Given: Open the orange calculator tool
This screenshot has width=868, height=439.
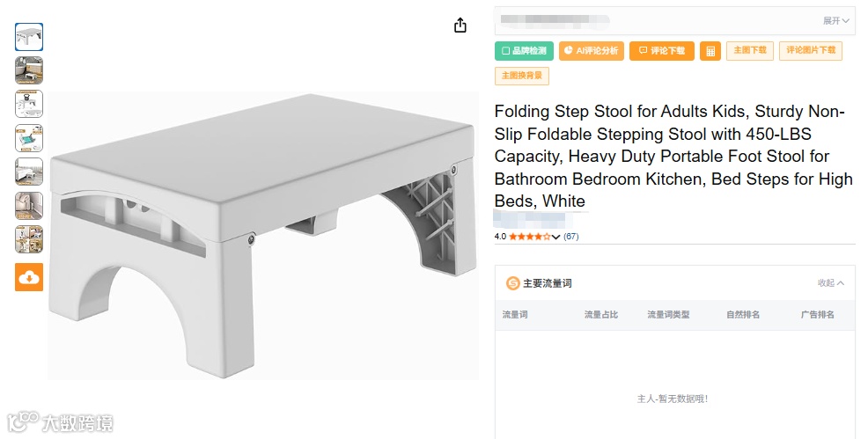Looking at the screenshot, I should pos(710,51).
